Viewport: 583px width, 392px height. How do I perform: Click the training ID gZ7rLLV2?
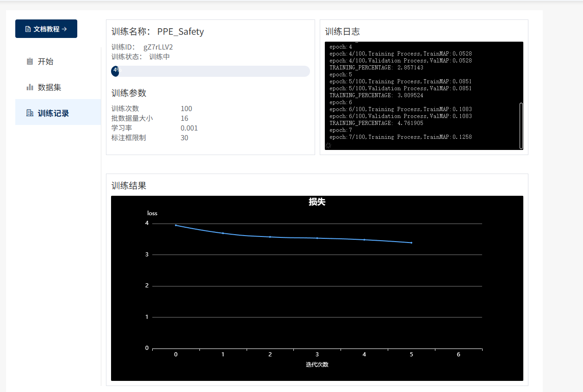158,47
